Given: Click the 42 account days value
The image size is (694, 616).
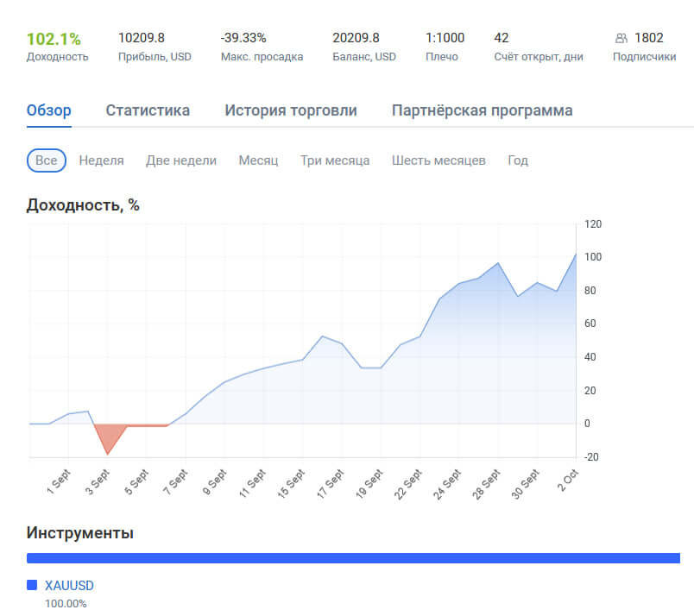Looking at the screenshot, I should (x=502, y=38).
